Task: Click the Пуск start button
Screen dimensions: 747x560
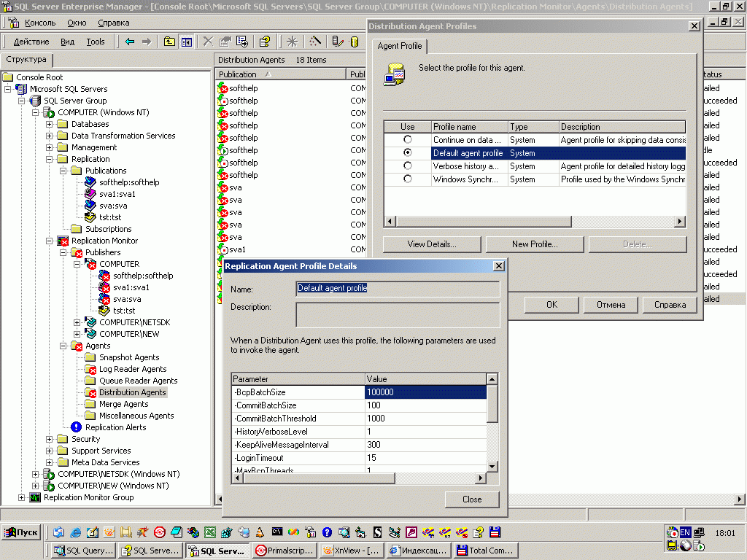Action: [21, 532]
